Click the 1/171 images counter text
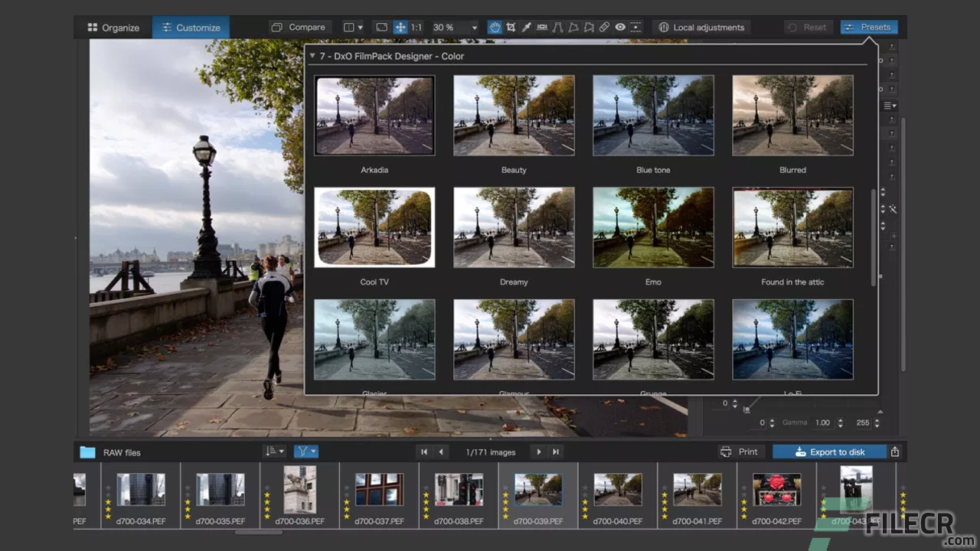Screen dimensions: 980x551 [x=491, y=452]
